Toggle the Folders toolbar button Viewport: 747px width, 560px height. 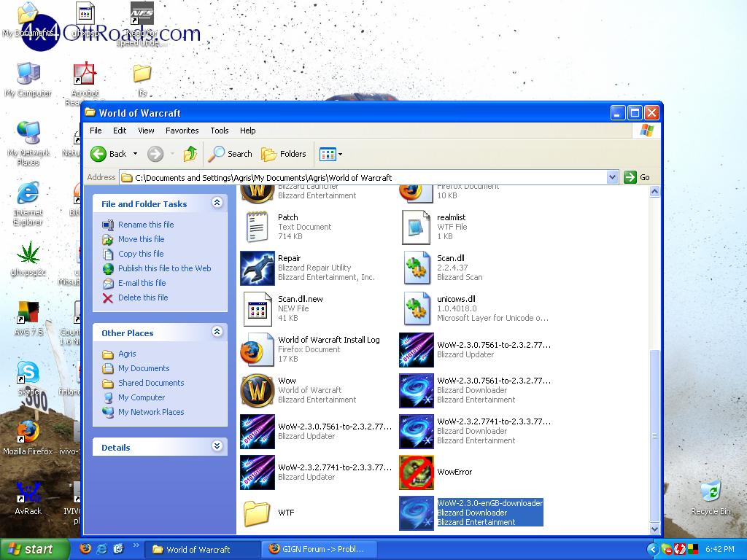[x=284, y=154]
